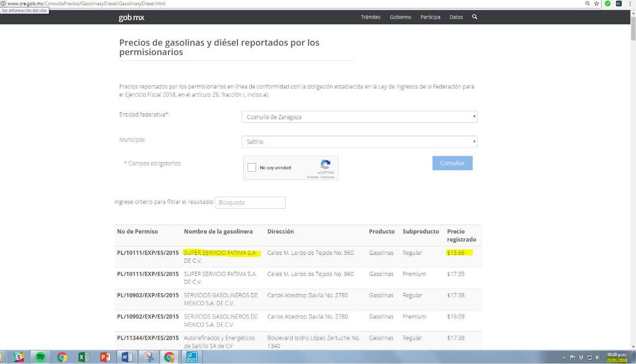
Task: Sort by the Precio registrado column header
Action: point(461,235)
